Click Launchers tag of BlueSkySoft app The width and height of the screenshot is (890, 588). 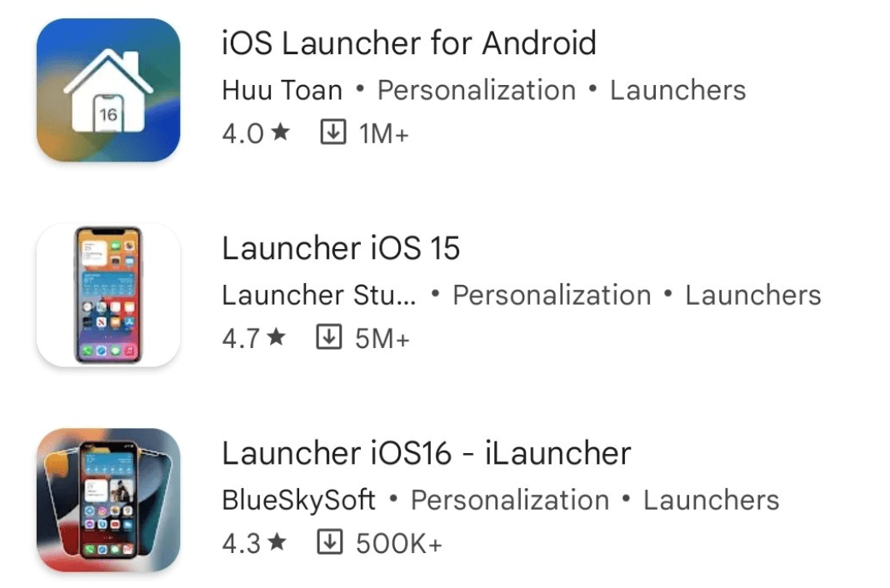pos(711,500)
